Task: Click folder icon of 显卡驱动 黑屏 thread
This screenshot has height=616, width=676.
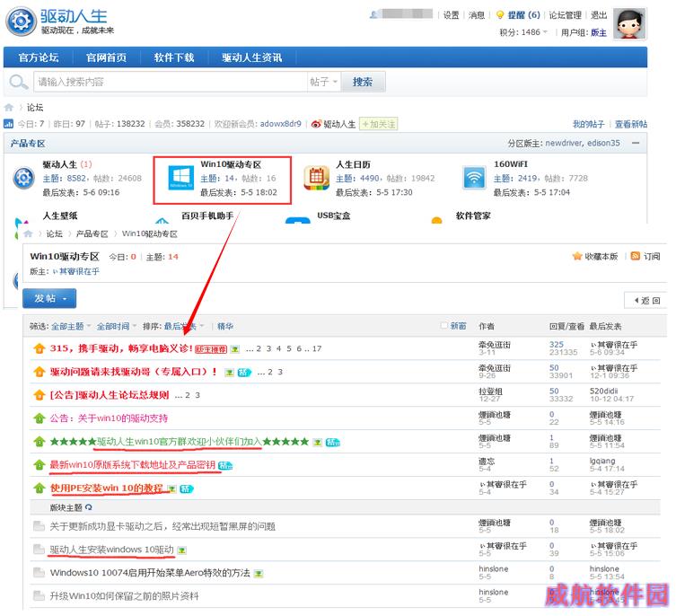Action: pyautogui.click(x=39, y=526)
